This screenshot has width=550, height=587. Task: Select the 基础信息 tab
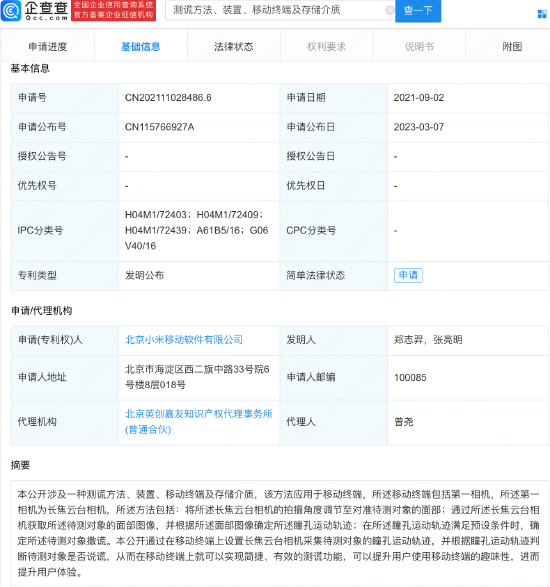[141, 47]
